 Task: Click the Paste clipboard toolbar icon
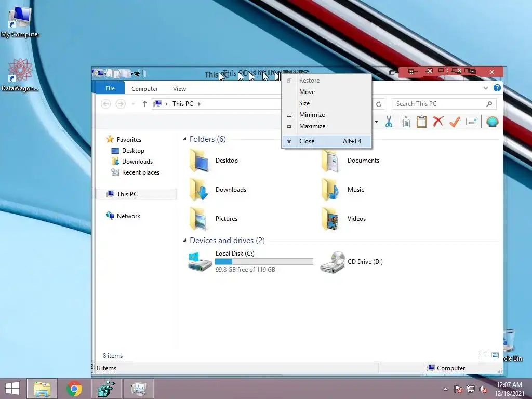[421, 122]
